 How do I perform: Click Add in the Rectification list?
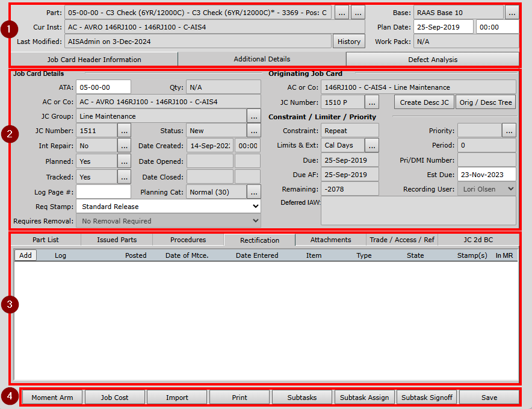click(25, 255)
